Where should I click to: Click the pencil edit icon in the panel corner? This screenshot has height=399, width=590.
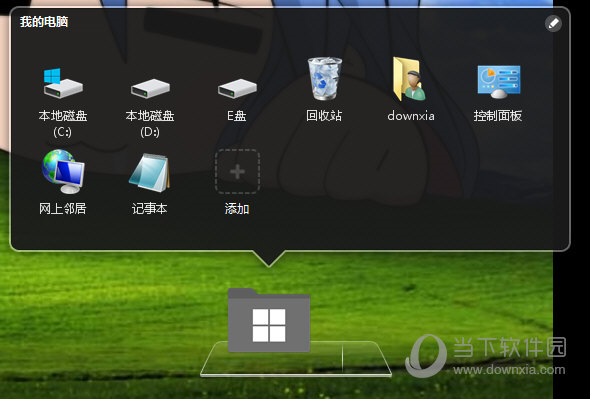(x=553, y=24)
